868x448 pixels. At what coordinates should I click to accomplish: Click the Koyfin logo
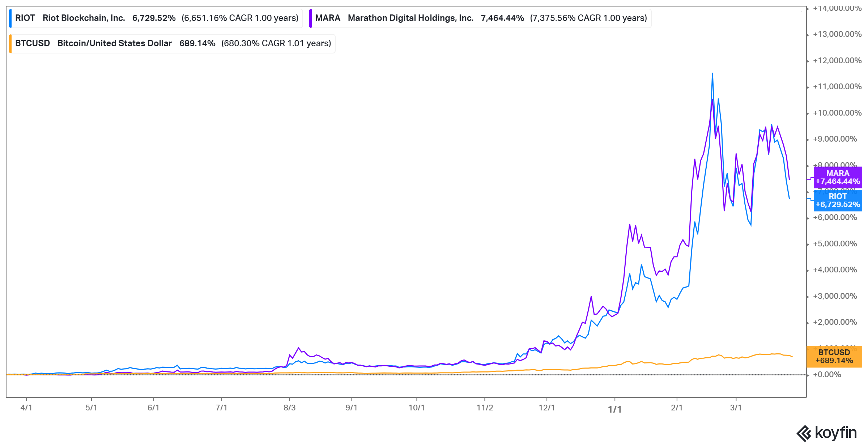pyautogui.click(x=826, y=433)
